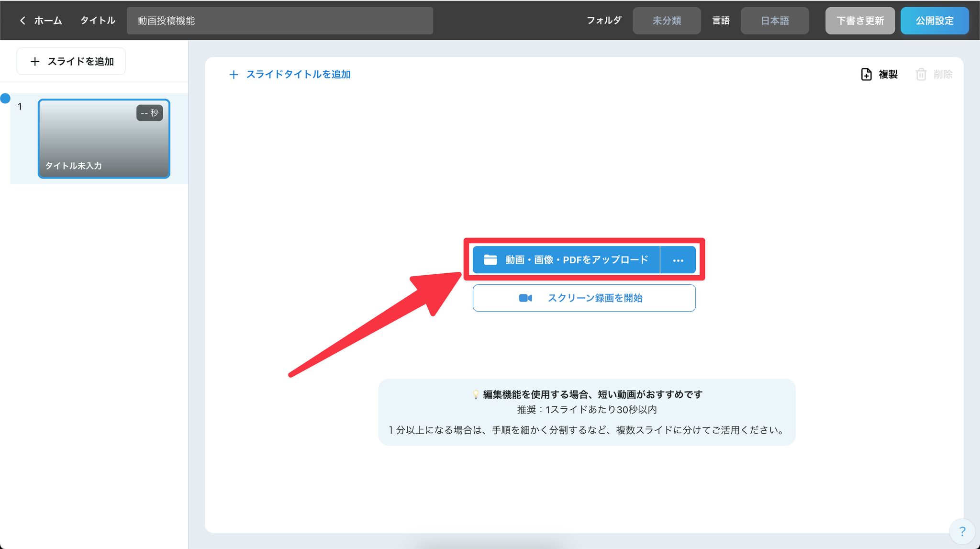The height and width of the screenshot is (549, 980).
Task: Click the title field 動画投稿機能
Action: click(x=279, y=21)
